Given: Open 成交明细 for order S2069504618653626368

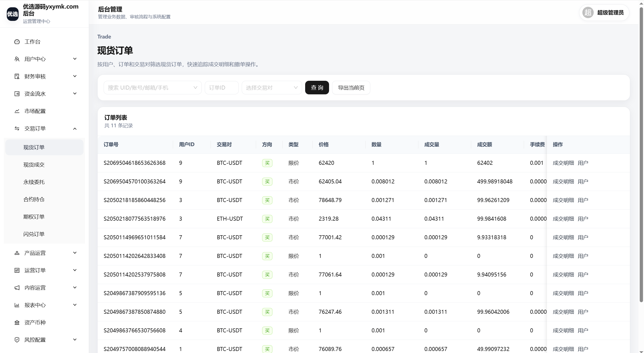Looking at the screenshot, I should 563,163.
